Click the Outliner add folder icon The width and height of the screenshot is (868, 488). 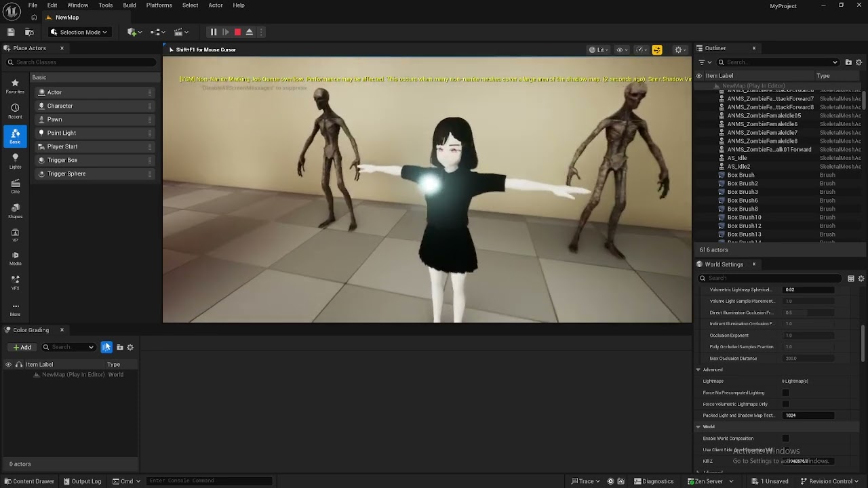pos(848,62)
